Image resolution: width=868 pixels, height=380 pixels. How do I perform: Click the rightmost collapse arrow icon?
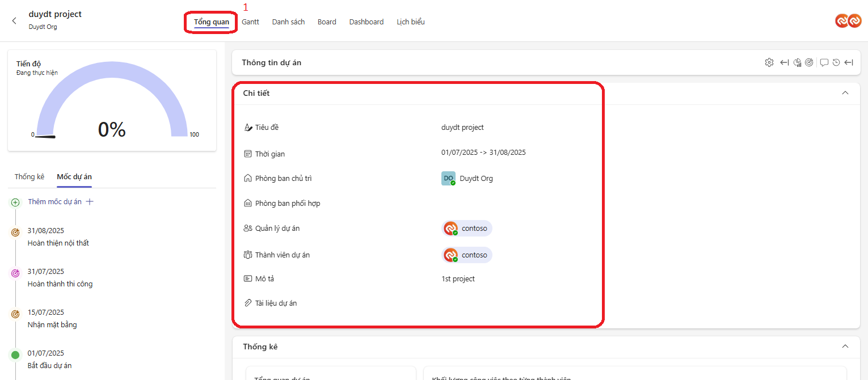[849, 62]
